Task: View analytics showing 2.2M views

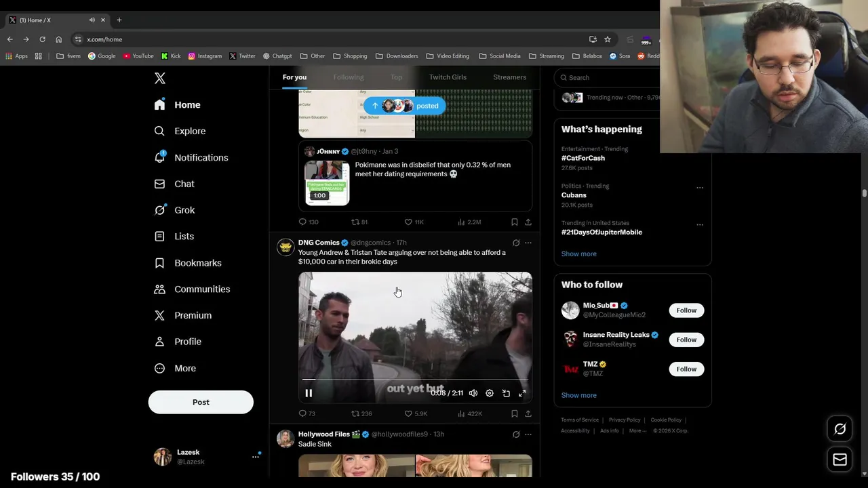Action: [469, 222]
